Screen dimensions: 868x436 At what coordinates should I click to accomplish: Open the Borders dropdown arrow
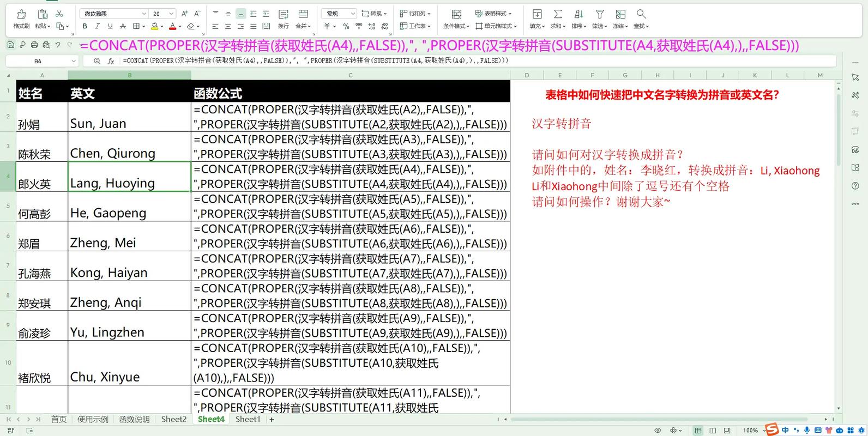[144, 26]
